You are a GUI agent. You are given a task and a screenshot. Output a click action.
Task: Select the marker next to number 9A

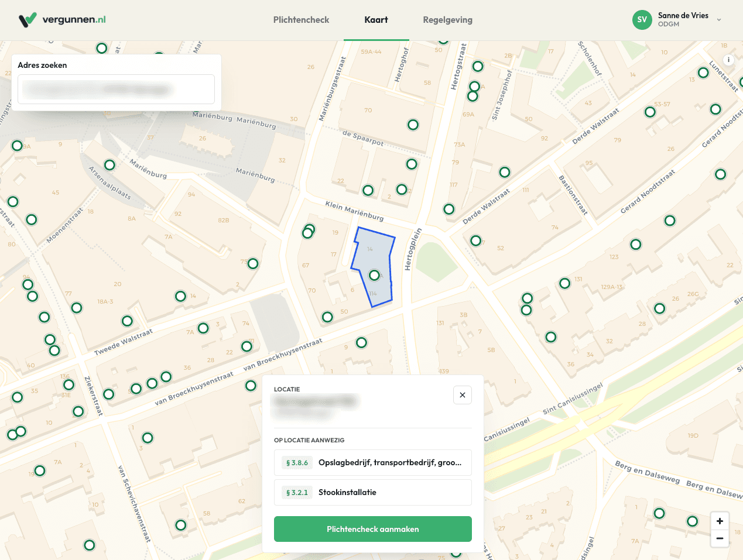pos(18,146)
